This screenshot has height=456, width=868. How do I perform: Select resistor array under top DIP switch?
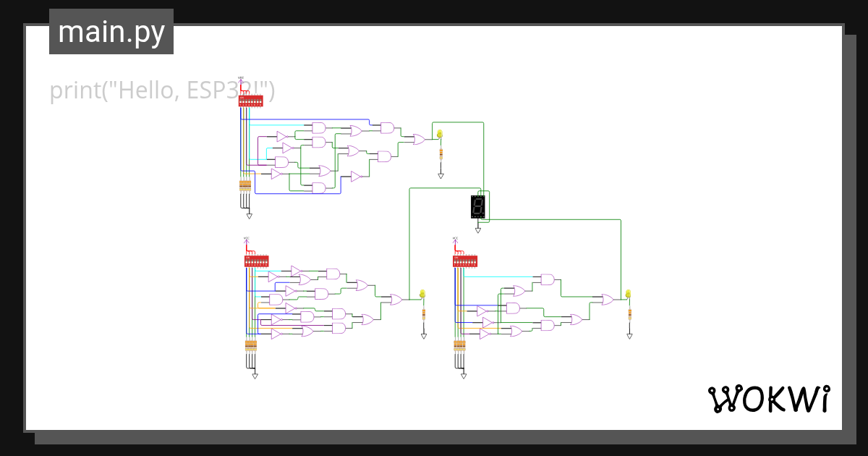click(245, 186)
